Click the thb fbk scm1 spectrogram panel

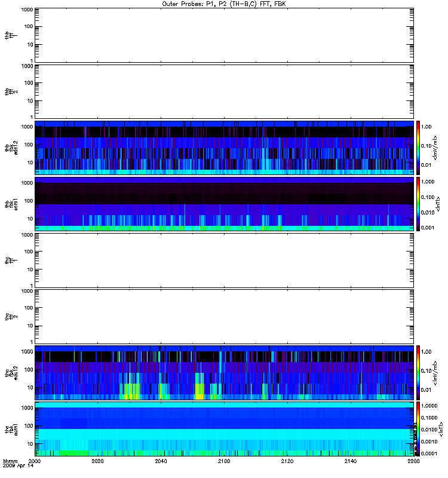(224, 204)
